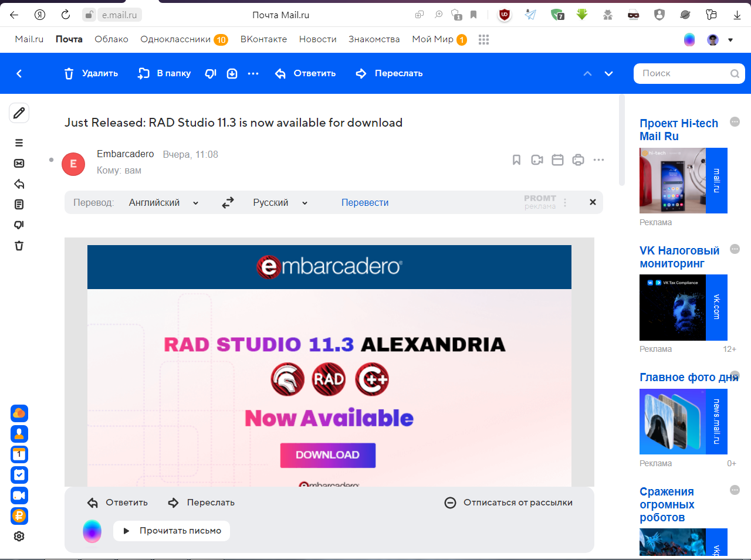Open Мой Мир in top navigation

pyautogui.click(x=439, y=39)
